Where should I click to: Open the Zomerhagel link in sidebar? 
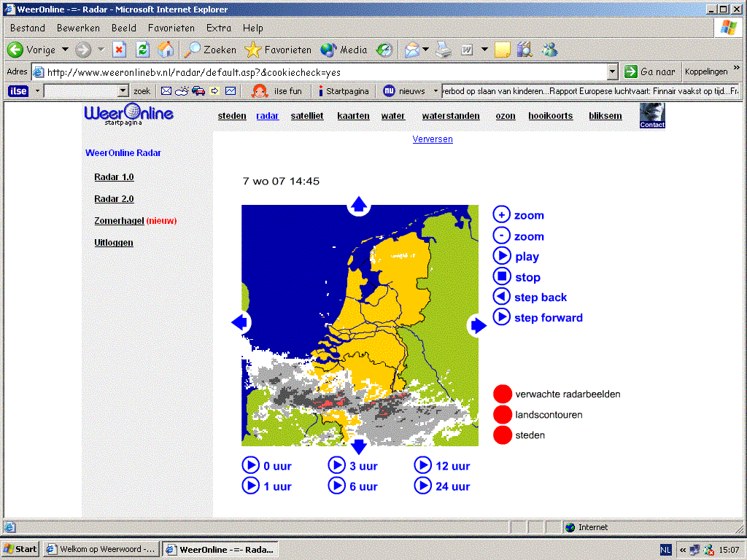coord(119,220)
